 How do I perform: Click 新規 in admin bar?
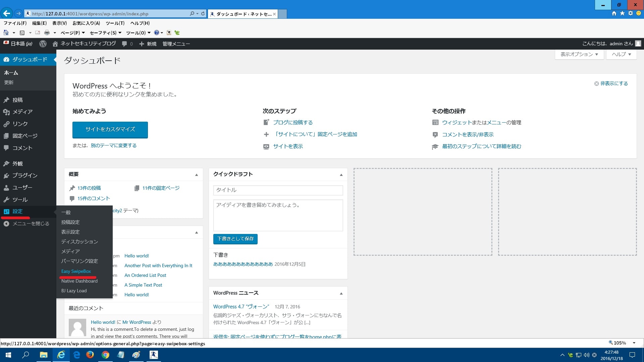tap(148, 44)
